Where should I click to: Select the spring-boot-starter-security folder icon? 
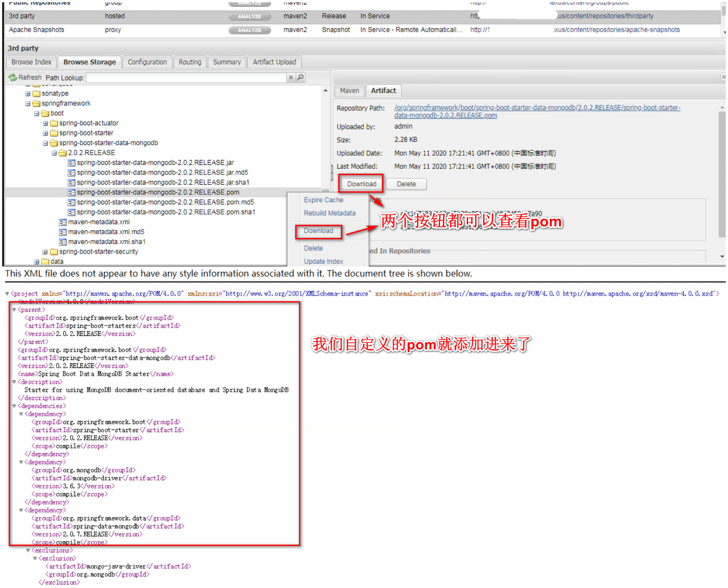[x=53, y=251]
